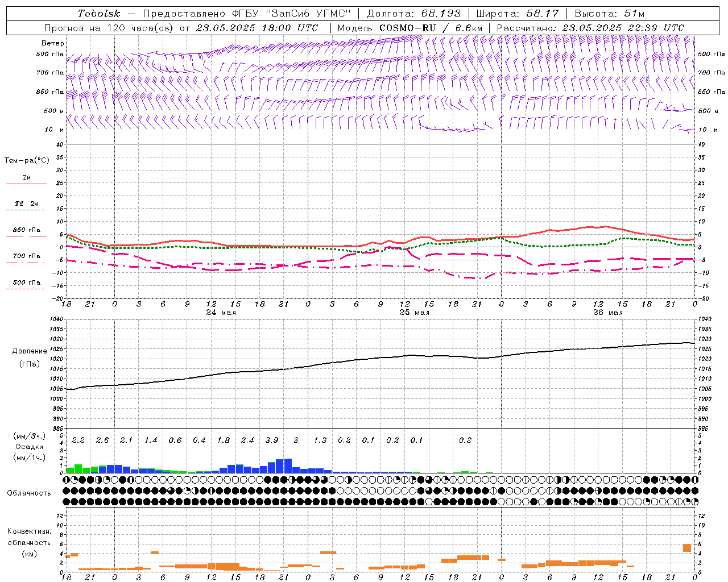Click the provider text ФГБУ "ЗапСиб УГМС"
Viewport: 728px width, 582px height.
pos(292,14)
